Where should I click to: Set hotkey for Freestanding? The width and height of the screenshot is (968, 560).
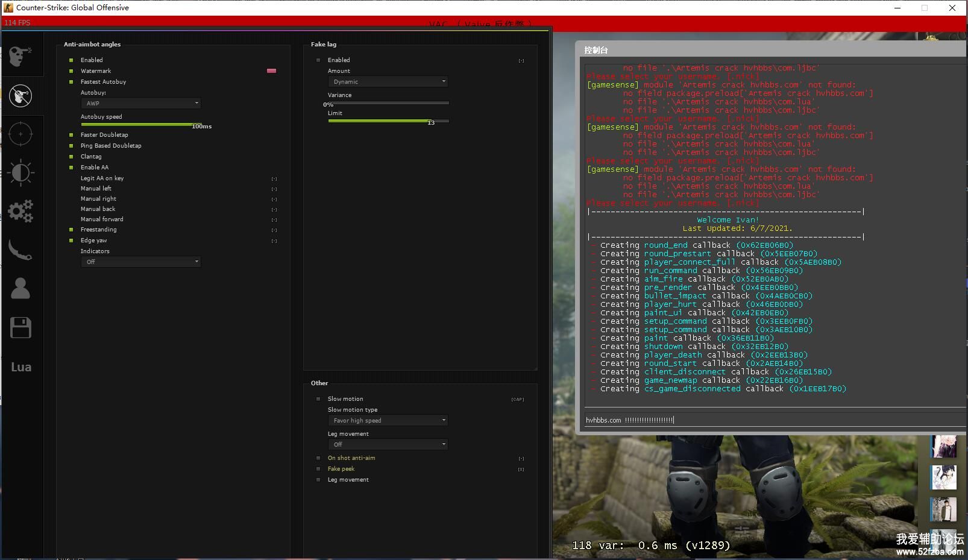pyautogui.click(x=274, y=230)
